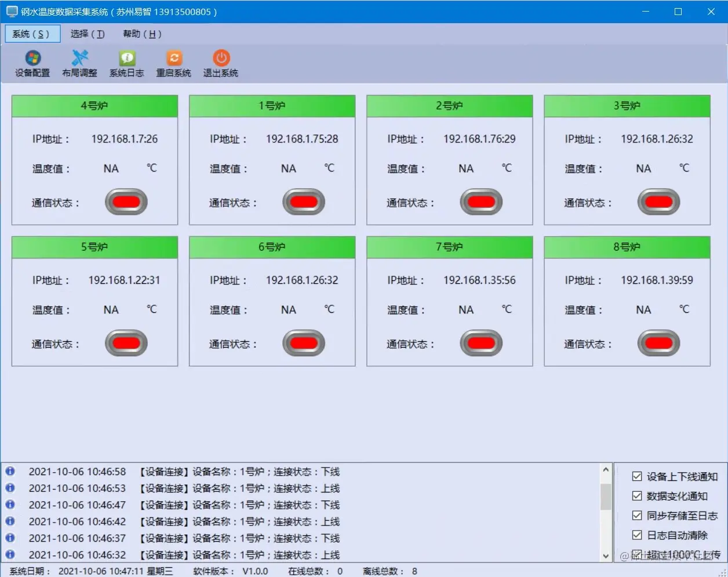Select the 5号炉 panel header
This screenshot has height=577, width=728.
[94, 247]
